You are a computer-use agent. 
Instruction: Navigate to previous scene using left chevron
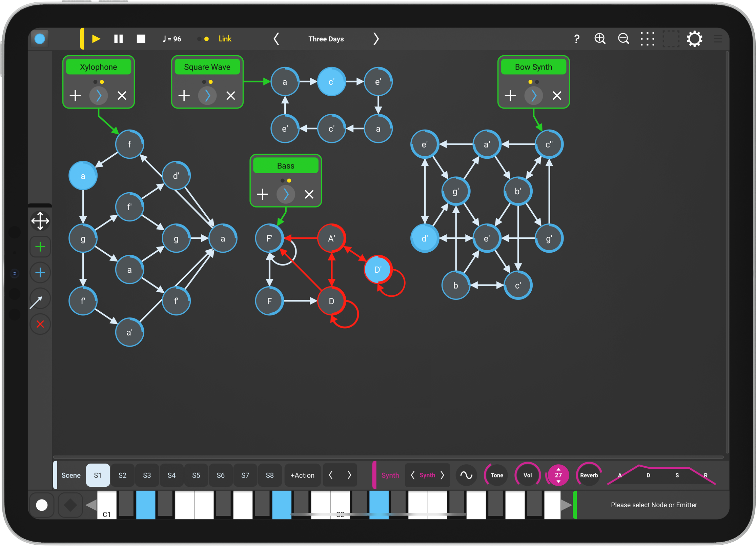(x=333, y=475)
